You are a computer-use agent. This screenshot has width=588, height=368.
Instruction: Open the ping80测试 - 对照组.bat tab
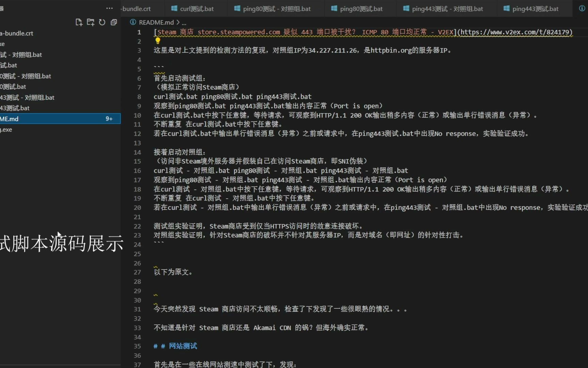(275, 9)
